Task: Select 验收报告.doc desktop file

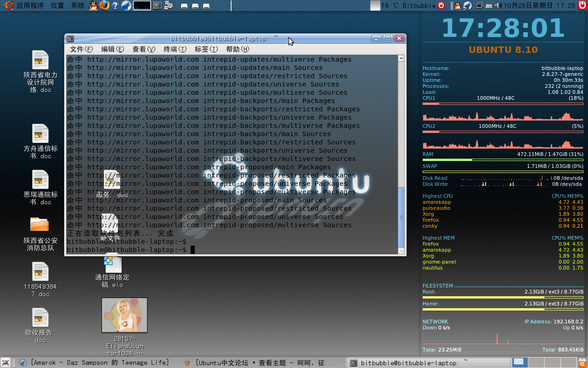Action: click(x=40, y=326)
